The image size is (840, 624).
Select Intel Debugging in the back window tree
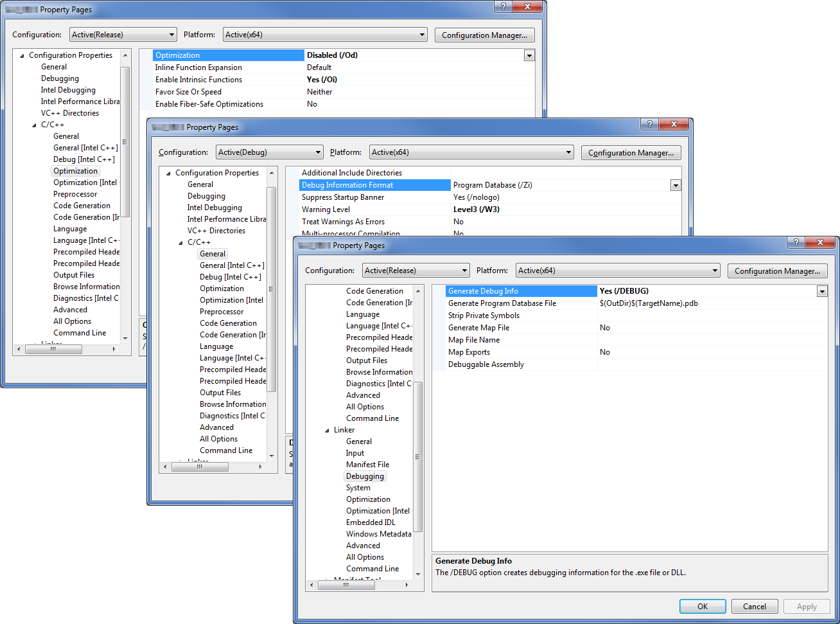pyautogui.click(x=68, y=90)
